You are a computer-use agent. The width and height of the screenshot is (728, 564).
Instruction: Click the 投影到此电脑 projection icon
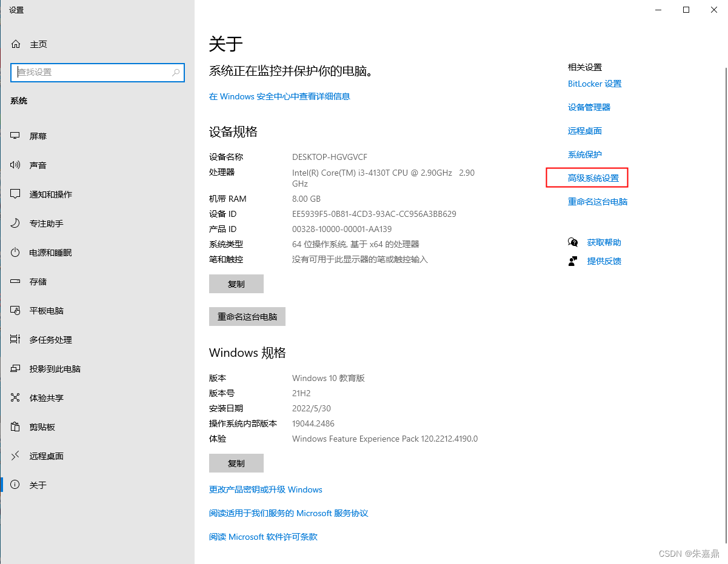click(x=16, y=369)
